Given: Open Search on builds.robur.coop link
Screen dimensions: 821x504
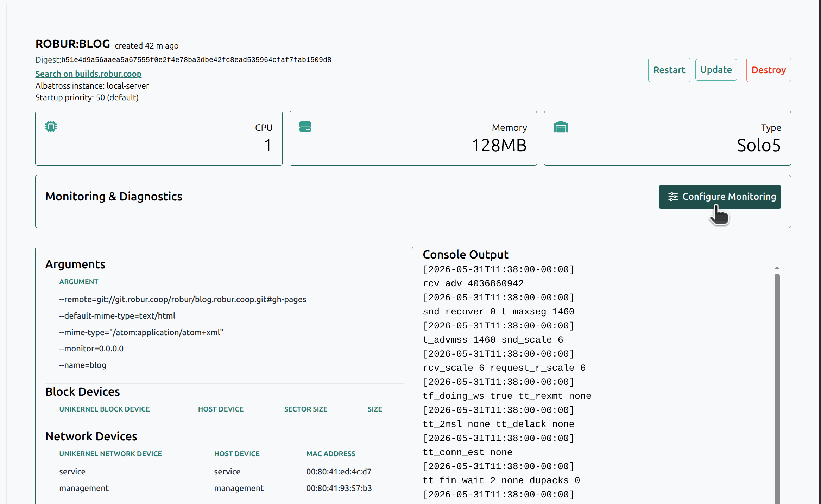Looking at the screenshot, I should click(x=88, y=74).
